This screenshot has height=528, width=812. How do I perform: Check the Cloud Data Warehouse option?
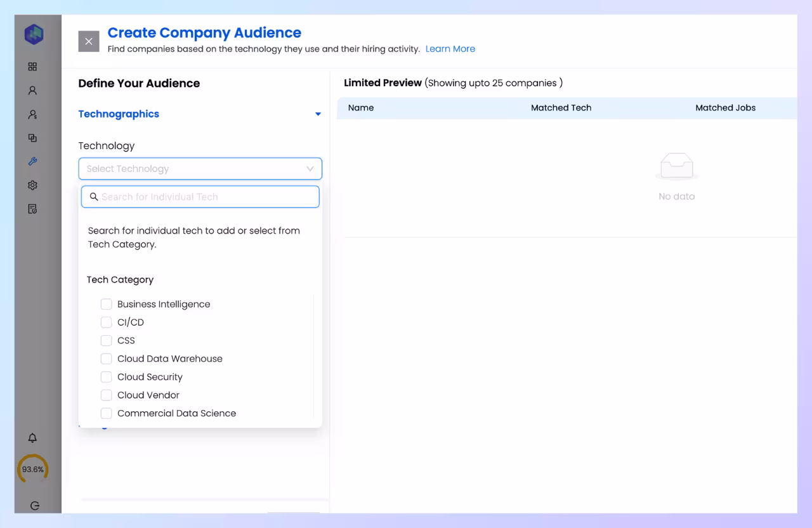coord(107,359)
